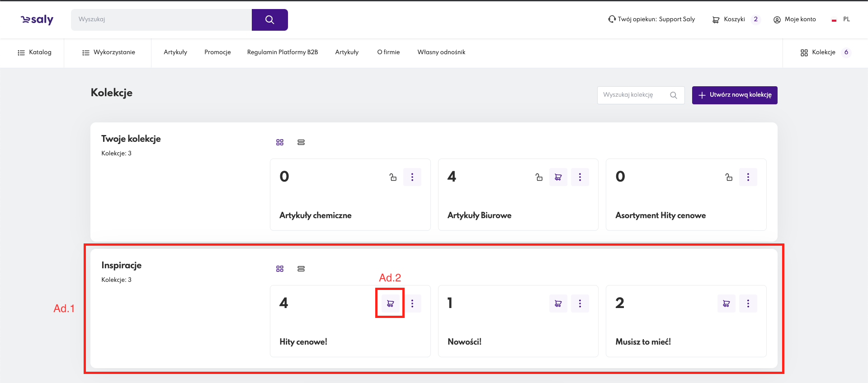Switch Inspiracje section to list view
The height and width of the screenshot is (383, 868).
coord(301,269)
